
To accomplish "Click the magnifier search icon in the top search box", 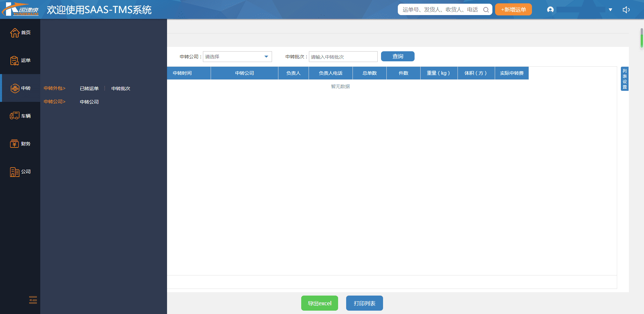I will (x=486, y=10).
